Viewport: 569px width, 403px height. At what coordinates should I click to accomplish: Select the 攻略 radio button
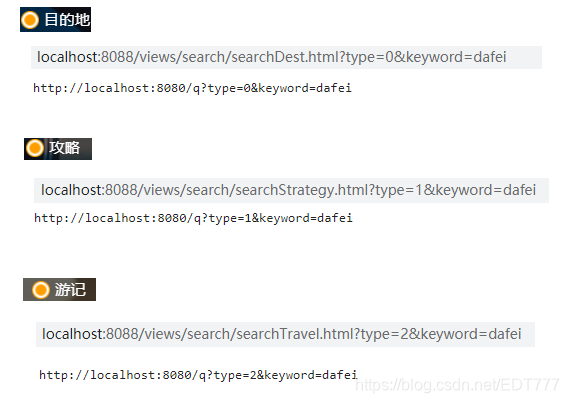click(34, 148)
